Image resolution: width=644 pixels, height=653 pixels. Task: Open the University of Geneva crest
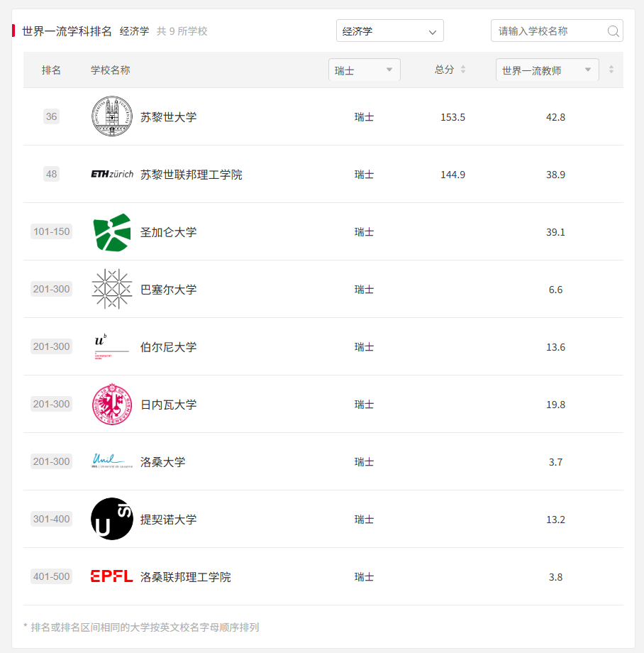112,405
